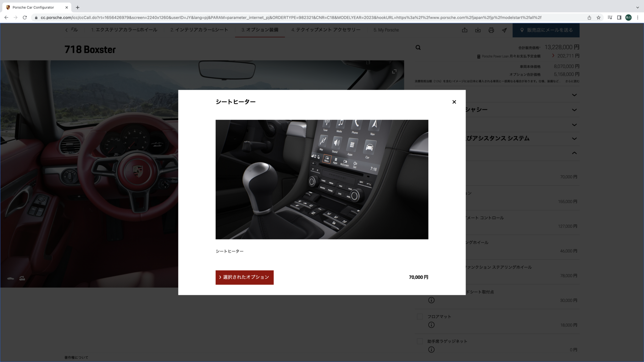Collapse the open section with up chevron
Image resolution: width=644 pixels, height=362 pixels.
574,153
